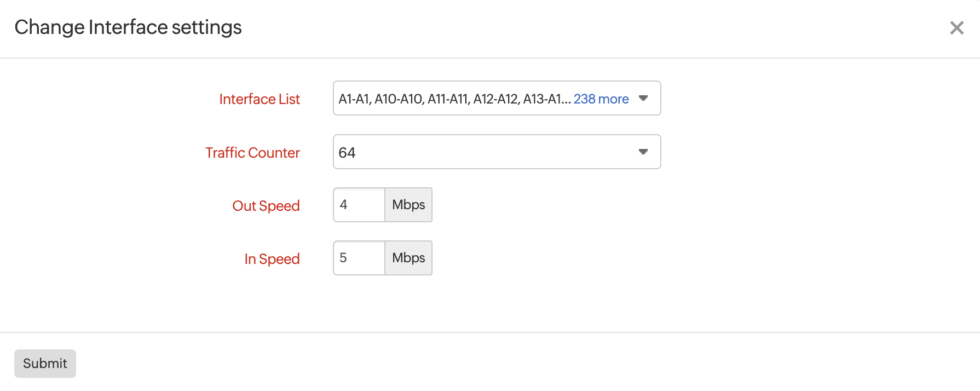Close the Change Interface settings dialog
The image size is (980, 391).
956,28
